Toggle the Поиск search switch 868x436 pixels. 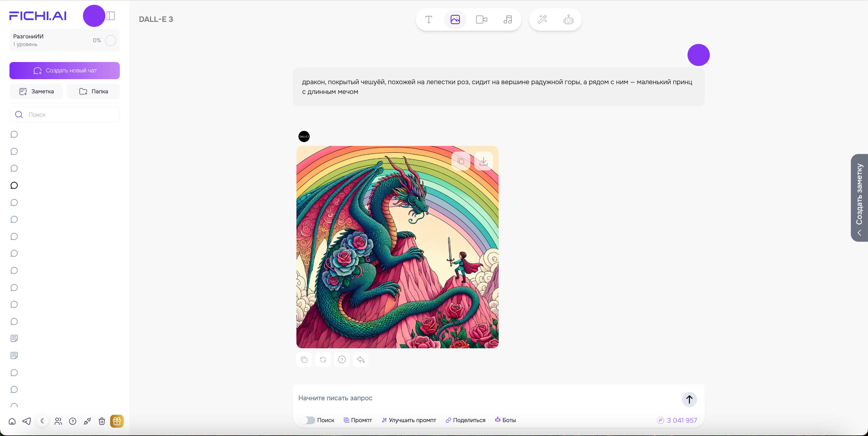[x=310, y=420]
